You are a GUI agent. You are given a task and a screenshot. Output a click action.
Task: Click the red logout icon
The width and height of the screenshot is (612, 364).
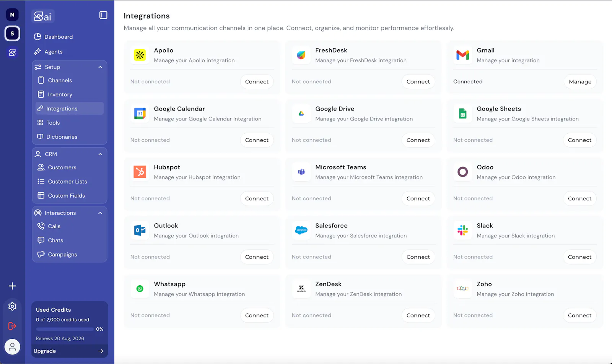(x=12, y=326)
